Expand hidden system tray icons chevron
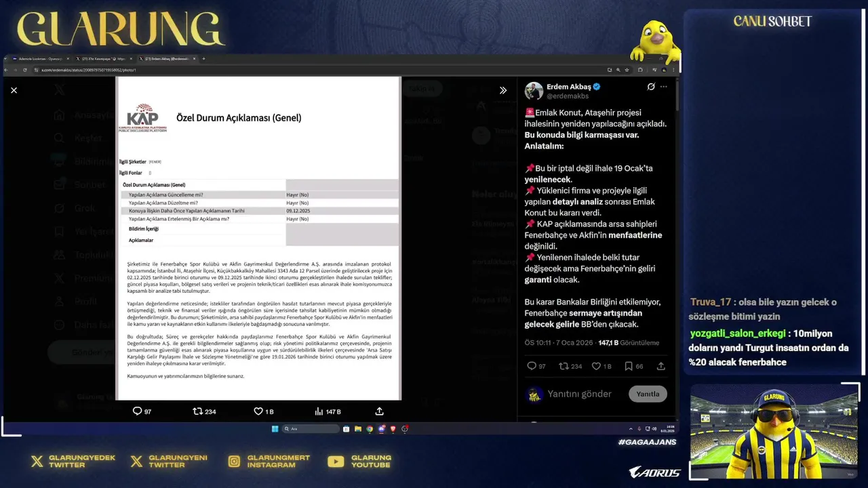 coord(631,429)
